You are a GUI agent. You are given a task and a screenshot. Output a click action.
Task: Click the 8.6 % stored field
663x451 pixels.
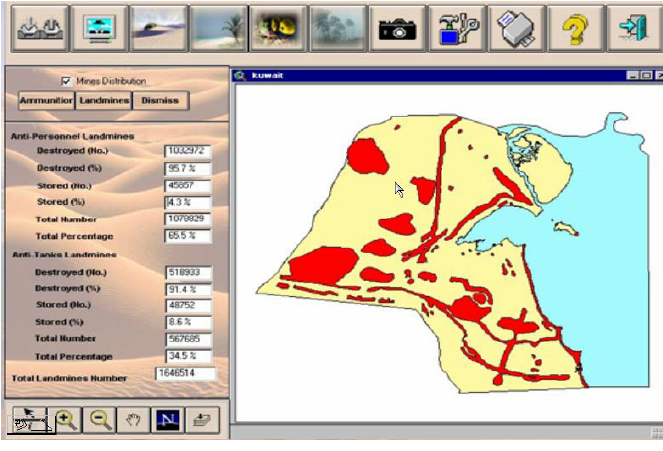pos(189,322)
